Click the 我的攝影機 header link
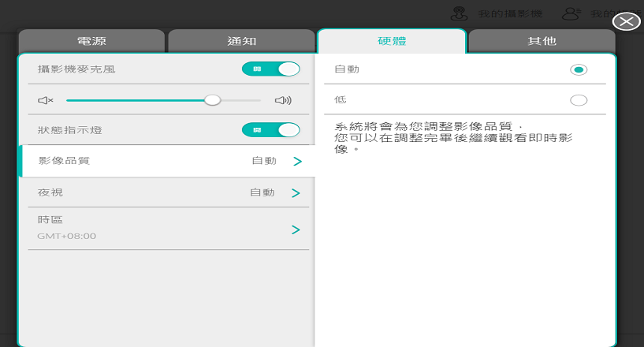 pos(510,13)
